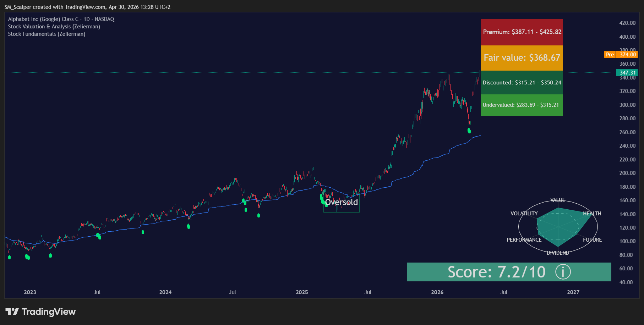Click the 2023 time axis label
The width and height of the screenshot is (644, 325).
pos(30,292)
